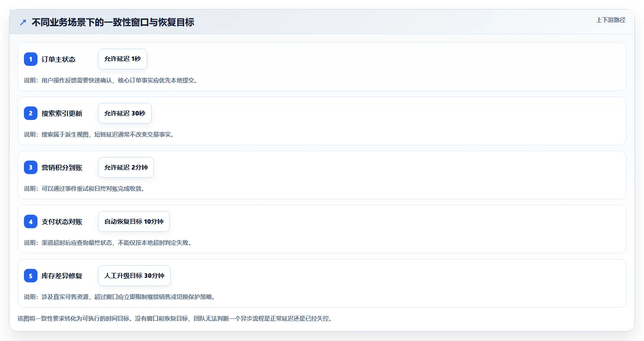
Task: Click the 库存差异修复 row title
Action: (x=62, y=276)
